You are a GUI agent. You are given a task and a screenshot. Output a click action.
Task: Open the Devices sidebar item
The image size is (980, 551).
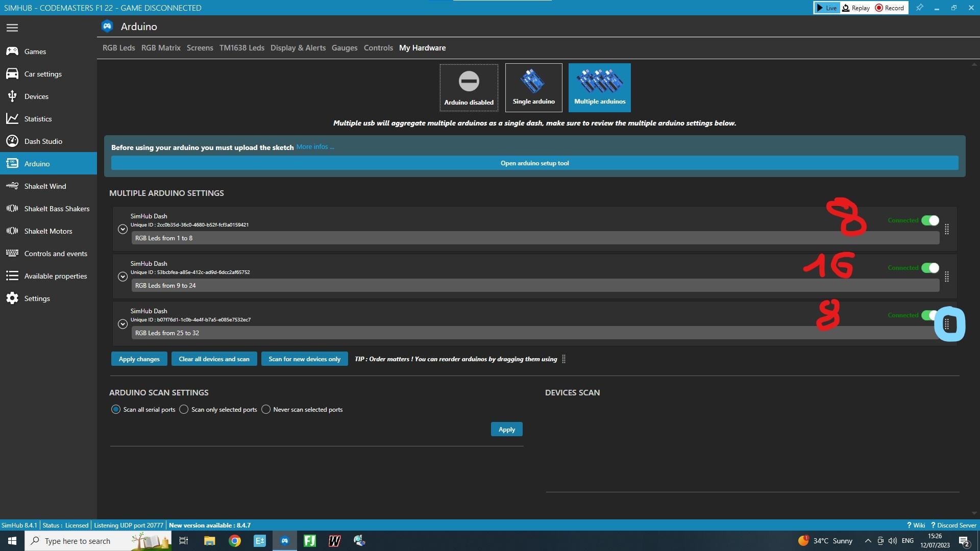coord(48,96)
